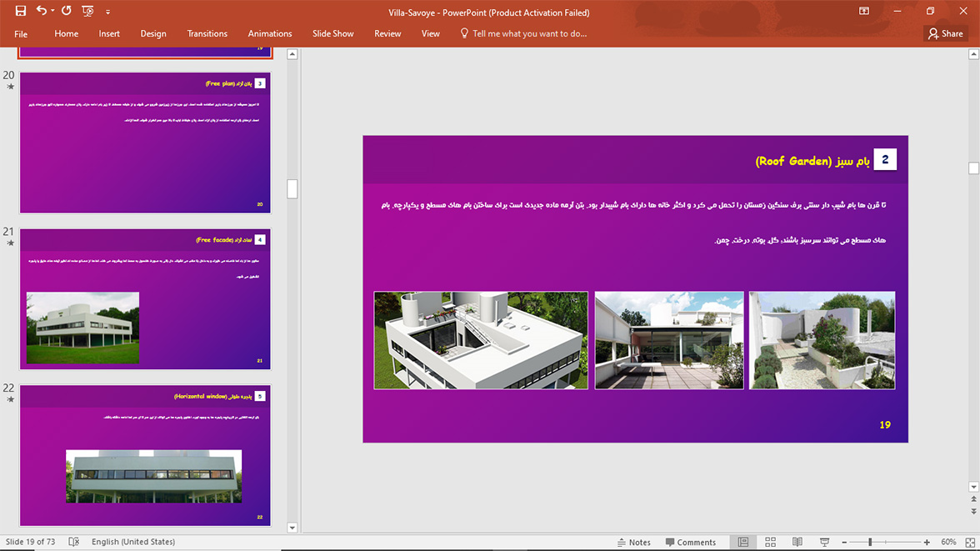Screen dimensions: 980x551
Task: Click the thumbnail pane scrollbar handle
Action: (x=292, y=189)
